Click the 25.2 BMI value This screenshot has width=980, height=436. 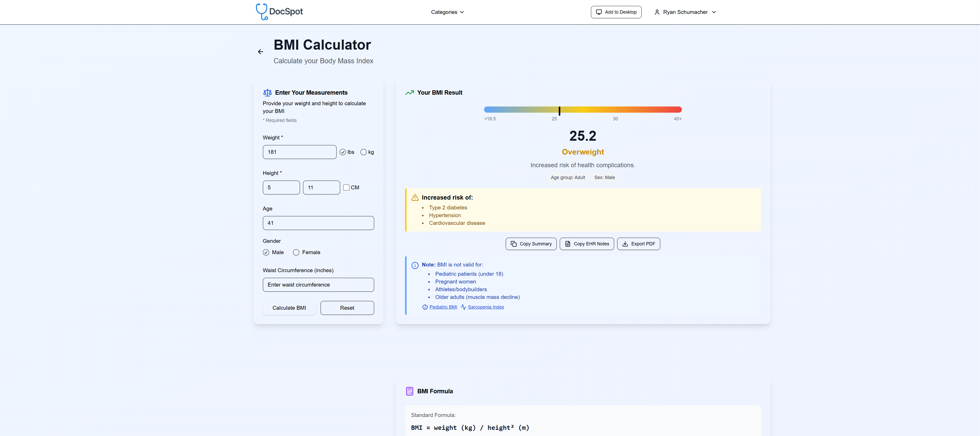click(583, 136)
